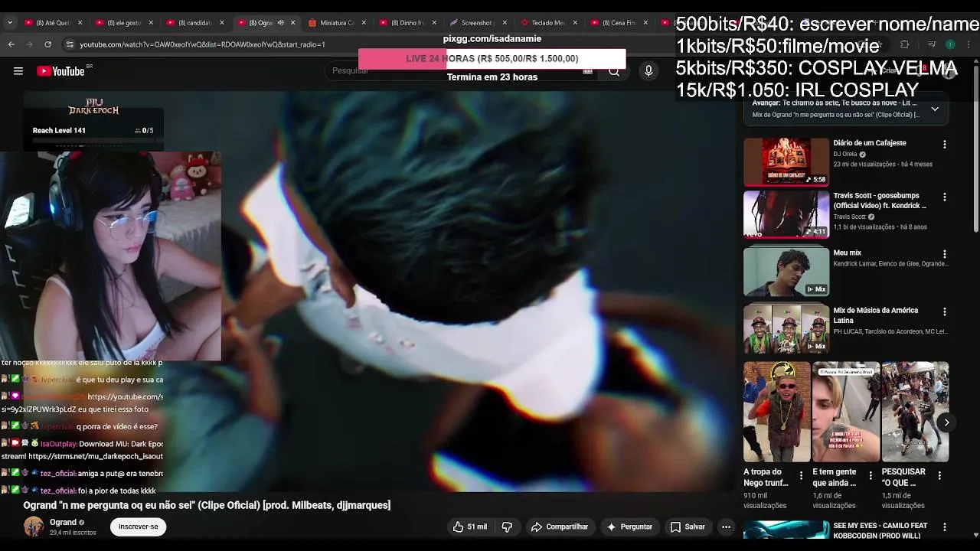The height and width of the screenshot is (551, 980).
Task: Click the YouTube search magnifier button
Action: [613, 70]
